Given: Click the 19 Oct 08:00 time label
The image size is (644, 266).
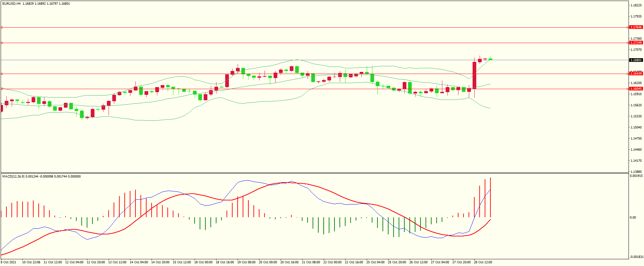Looking at the screenshot, I should point(246,262).
